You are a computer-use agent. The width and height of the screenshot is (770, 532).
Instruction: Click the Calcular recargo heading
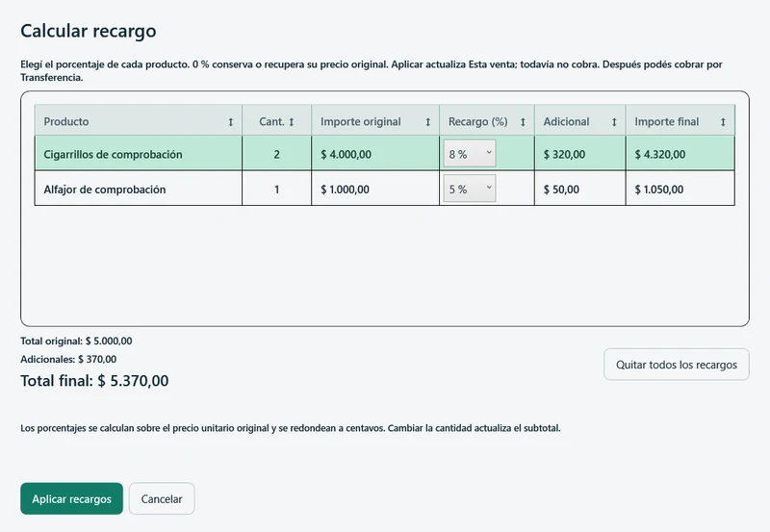(x=89, y=31)
